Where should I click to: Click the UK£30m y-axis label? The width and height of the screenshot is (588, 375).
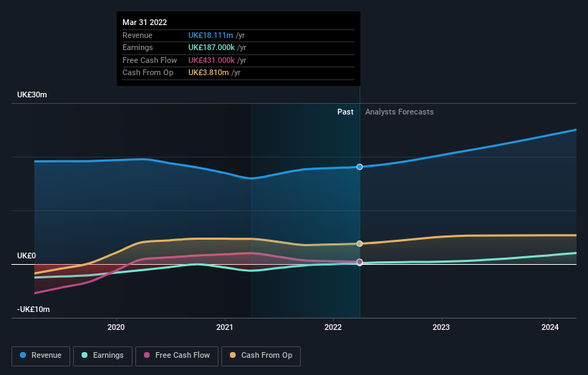coord(32,94)
